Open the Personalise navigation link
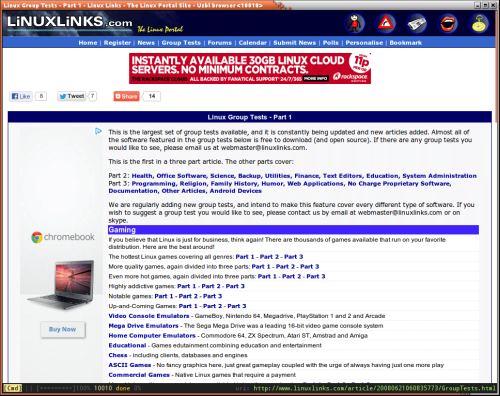Viewport: 500px width, 396px height. tap(364, 43)
